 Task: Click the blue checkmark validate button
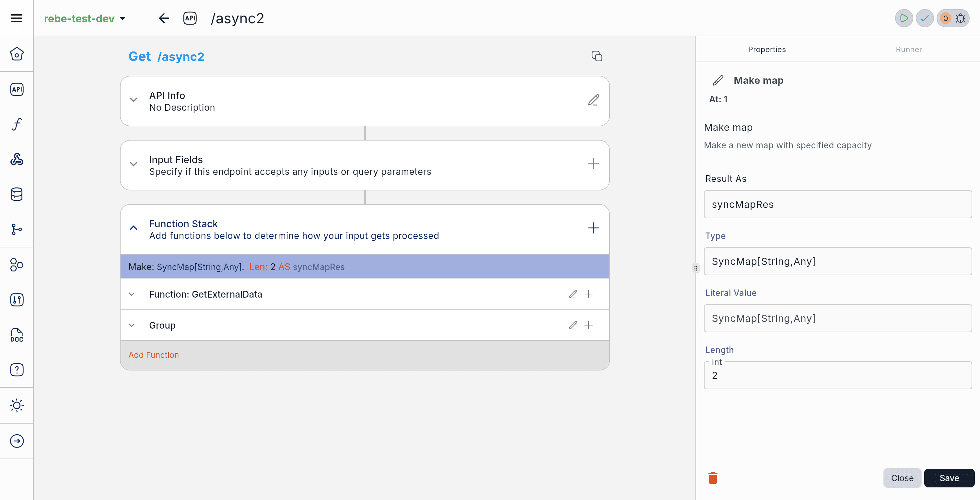click(925, 18)
